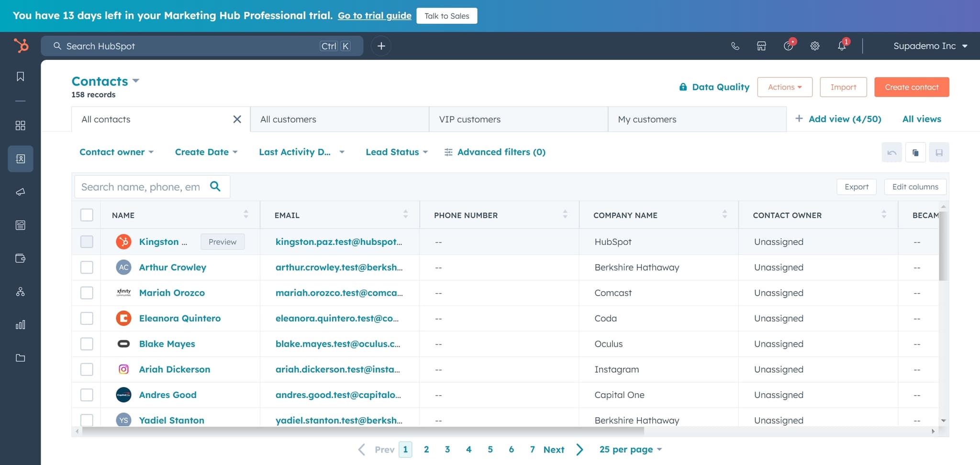Open the Reporting bar chart section
The image size is (980, 465).
[x=20, y=324]
